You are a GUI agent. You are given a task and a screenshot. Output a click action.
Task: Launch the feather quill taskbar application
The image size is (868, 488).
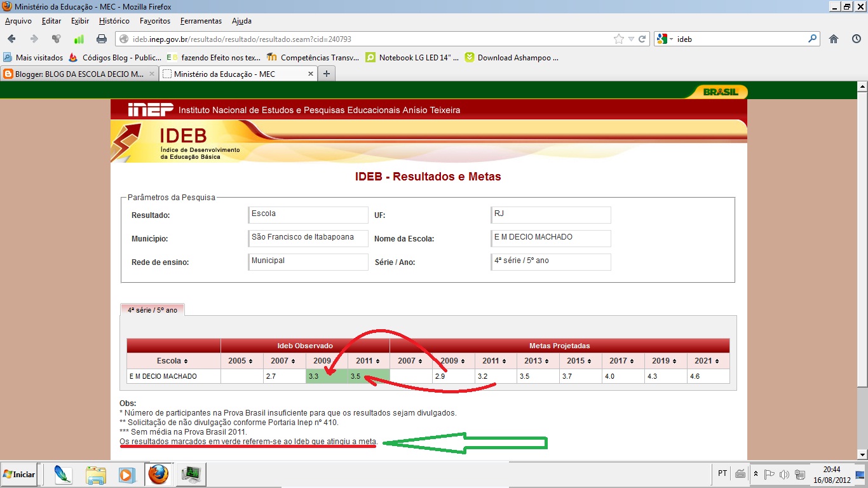64,474
